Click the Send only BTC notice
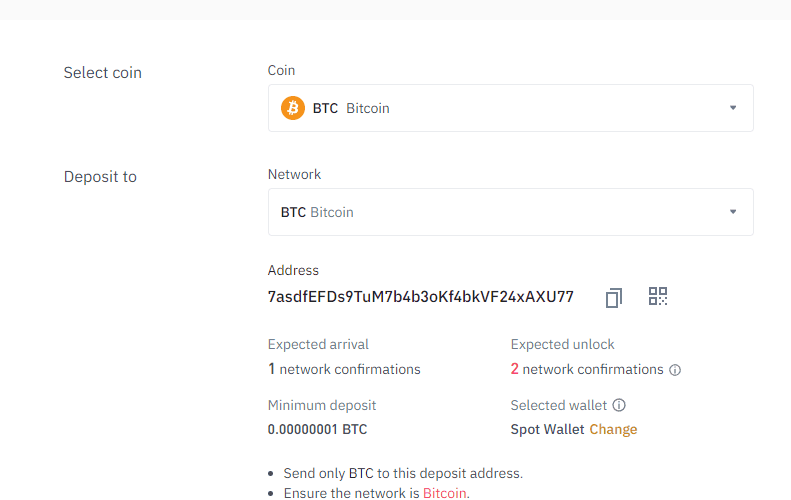The width and height of the screenshot is (791, 500). [403, 473]
